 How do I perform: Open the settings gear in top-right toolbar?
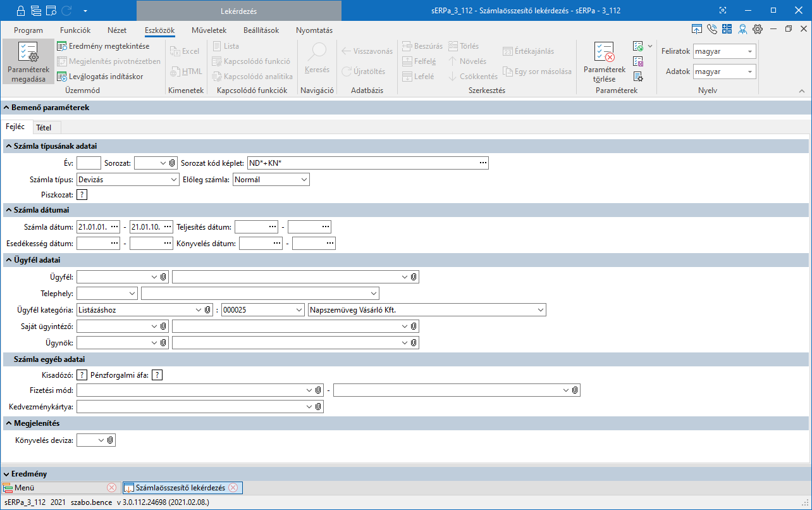[758, 29]
